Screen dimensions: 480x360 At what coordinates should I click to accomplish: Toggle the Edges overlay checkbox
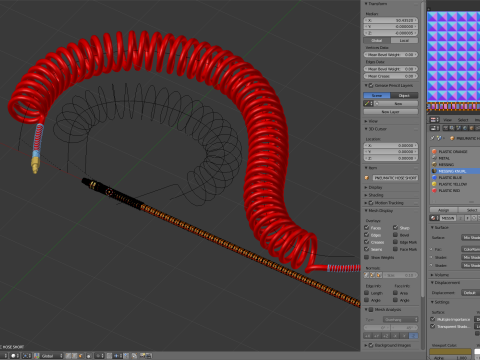point(367,235)
